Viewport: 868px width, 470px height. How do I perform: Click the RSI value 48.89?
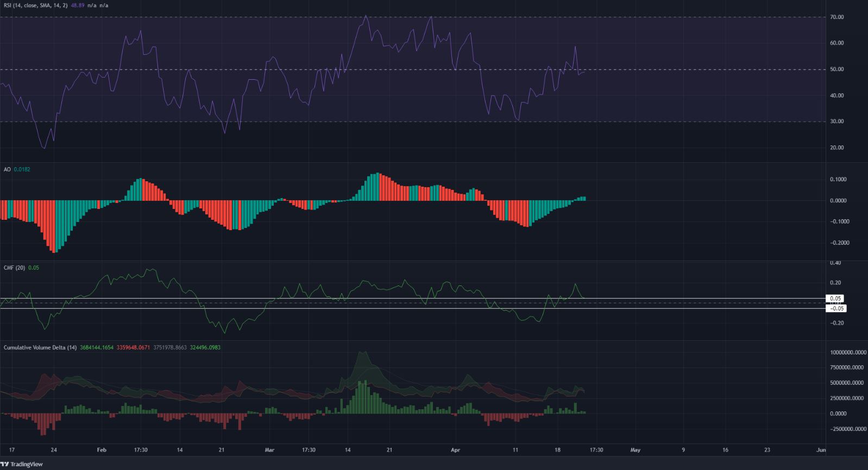coord(86,5)
